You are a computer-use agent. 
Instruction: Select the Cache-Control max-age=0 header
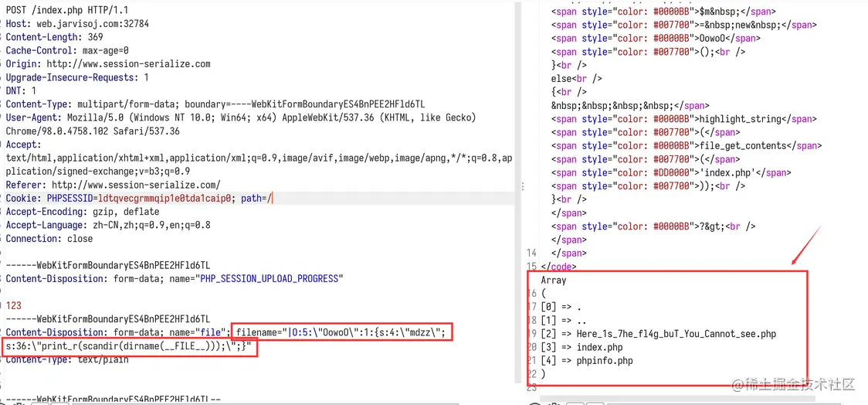[67, 50]
